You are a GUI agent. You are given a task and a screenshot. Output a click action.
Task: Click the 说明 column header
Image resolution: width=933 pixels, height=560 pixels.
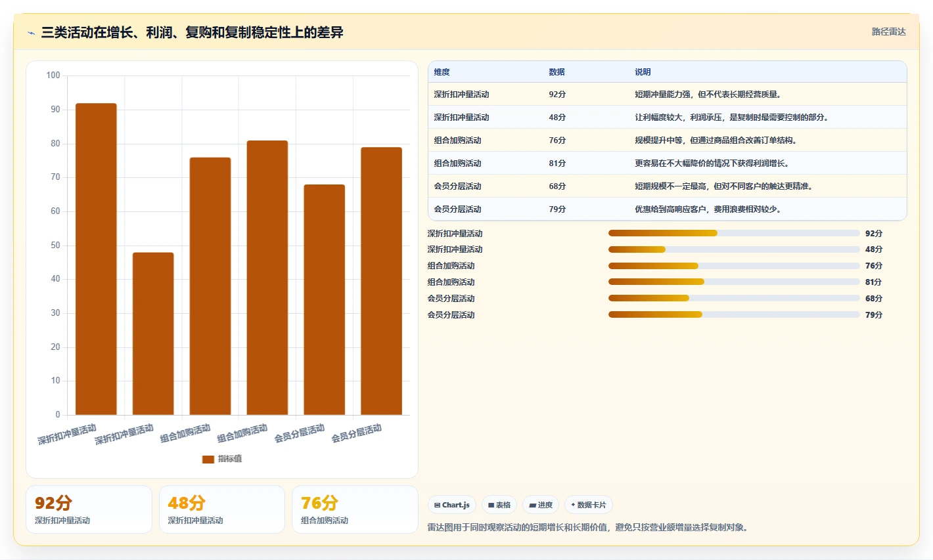[x=643, y=72]
